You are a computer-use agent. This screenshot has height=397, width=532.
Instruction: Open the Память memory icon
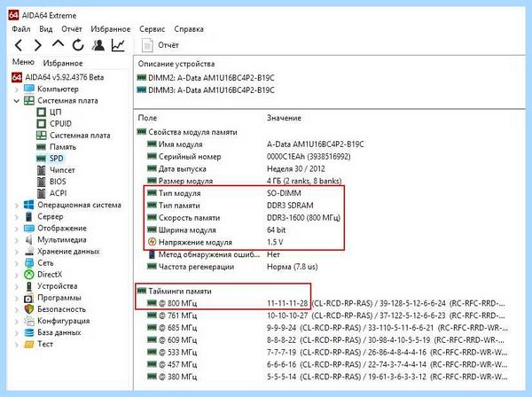[x=41, y=147]
